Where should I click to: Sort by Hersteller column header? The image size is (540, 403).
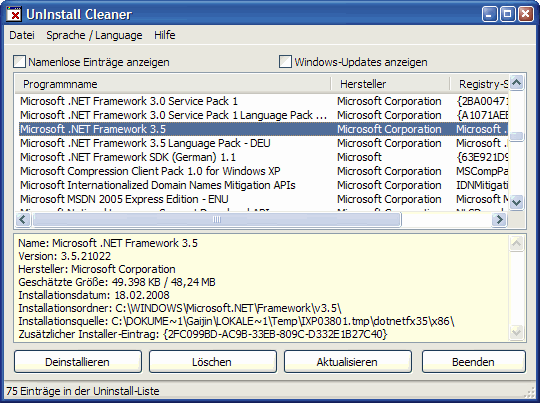tap(390, 84)
